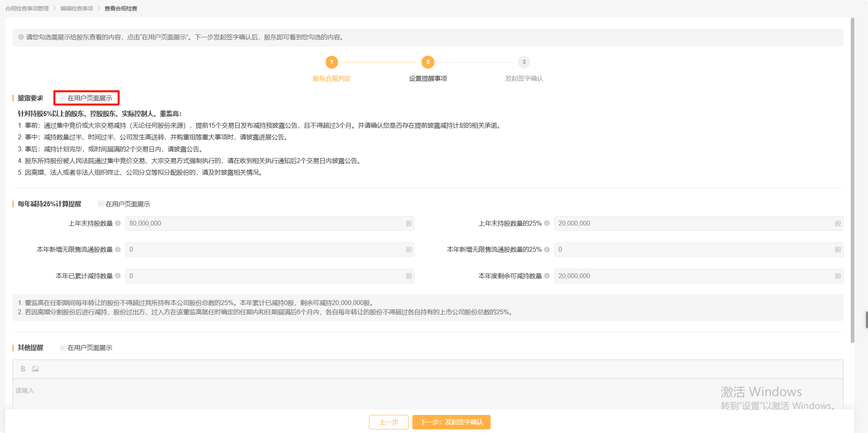Click info icon beside 本年新增无限售流通股数量的25% label

[547, 250]
